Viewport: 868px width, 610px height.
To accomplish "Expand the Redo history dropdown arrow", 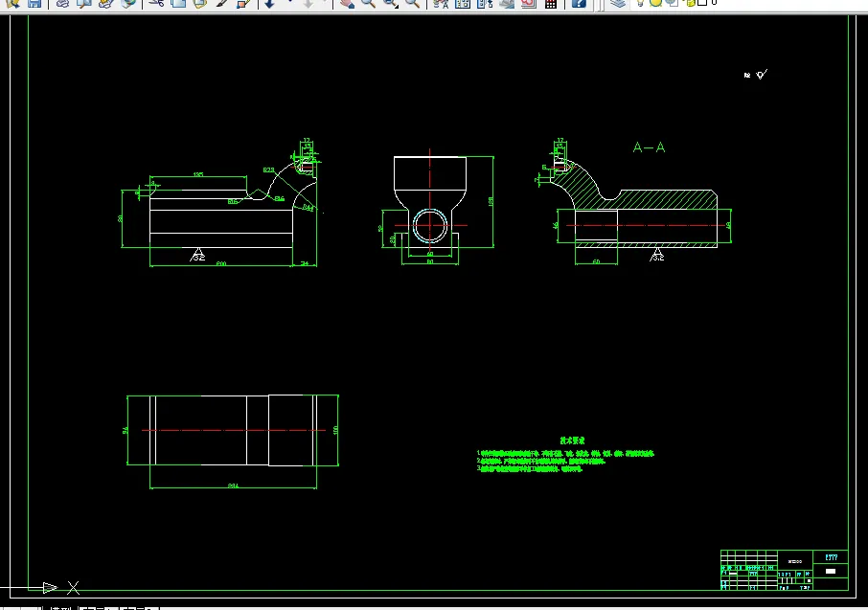I will [x=327, y=2].
